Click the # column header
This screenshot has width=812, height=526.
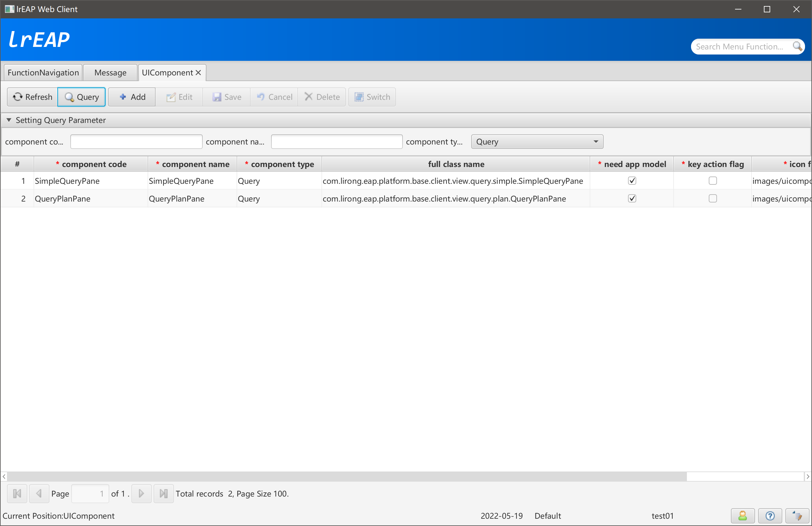tap(17, 164)
